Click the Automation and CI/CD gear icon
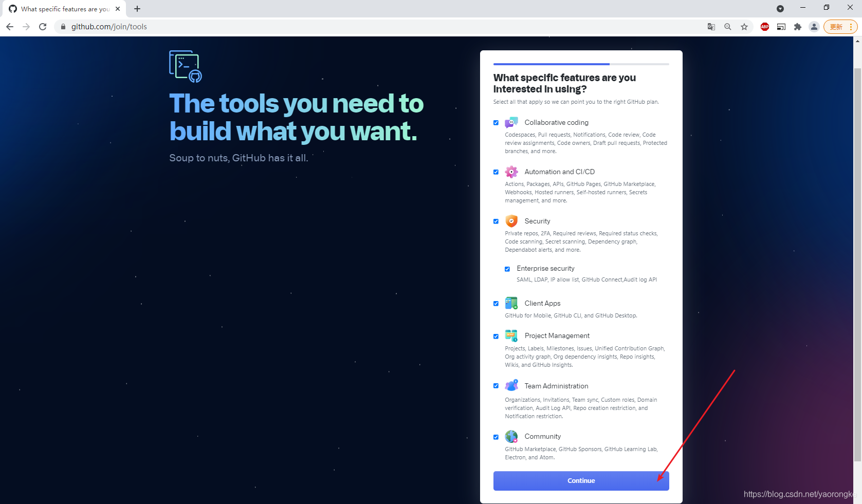Viewport: 862px width, 504px height. coord(511,172)
